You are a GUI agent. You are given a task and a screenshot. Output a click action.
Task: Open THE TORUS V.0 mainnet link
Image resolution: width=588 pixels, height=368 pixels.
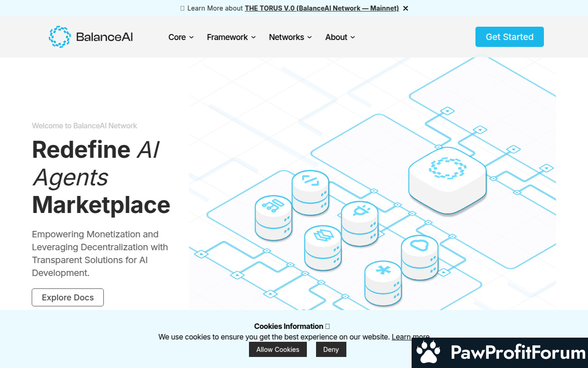[322, 8]
